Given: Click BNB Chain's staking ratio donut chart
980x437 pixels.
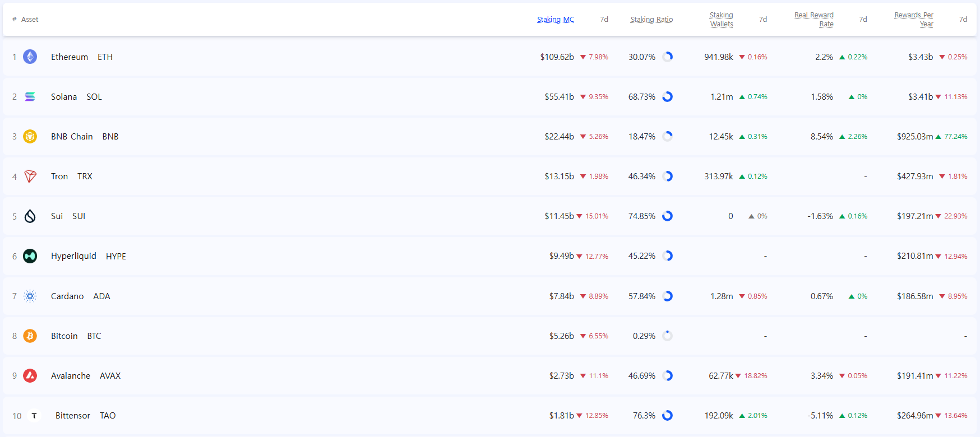Looking at the screenshot, I should click(667, 136).
